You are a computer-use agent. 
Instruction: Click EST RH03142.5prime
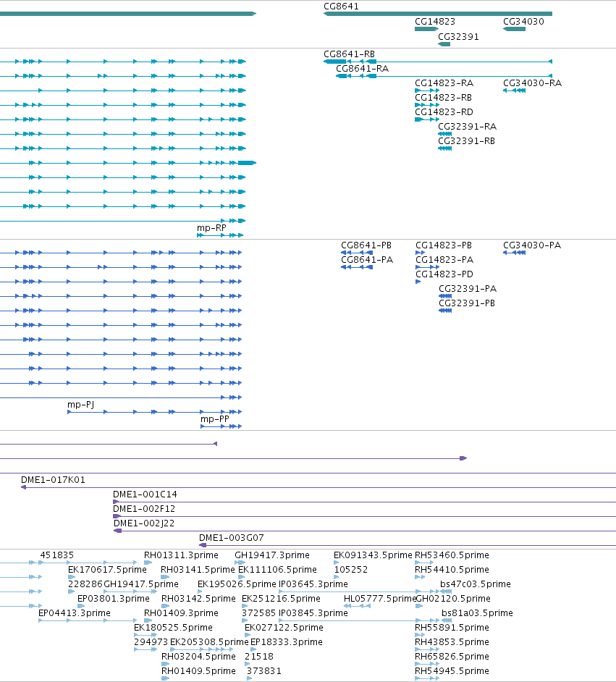tap(198, 599)
